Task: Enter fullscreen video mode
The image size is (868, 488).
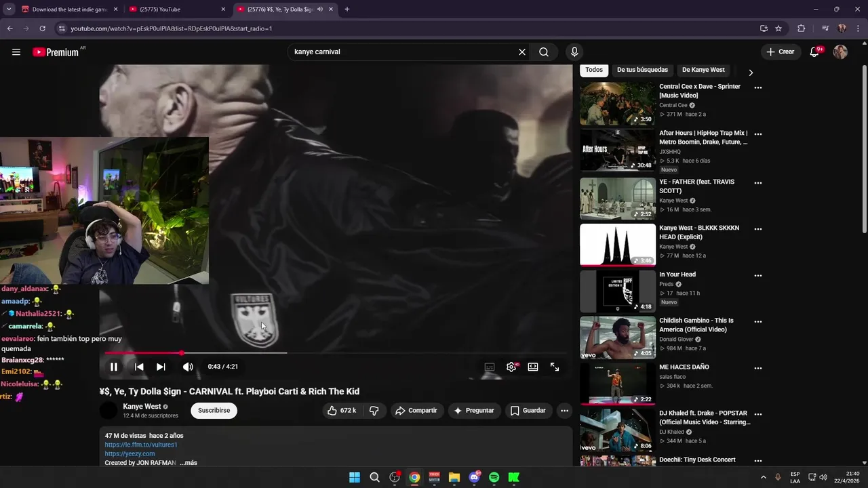Action: (x=555, y=367)
